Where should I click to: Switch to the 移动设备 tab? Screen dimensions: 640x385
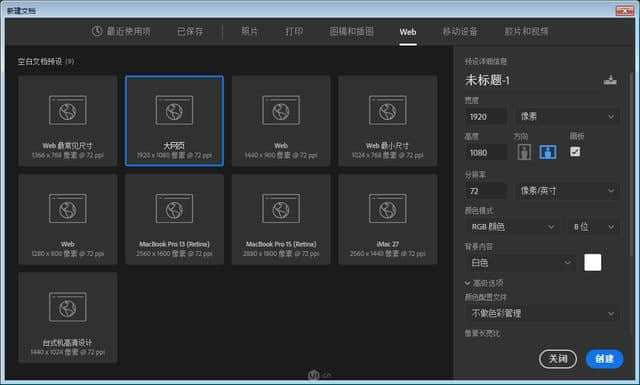click(x=460, y=31)
